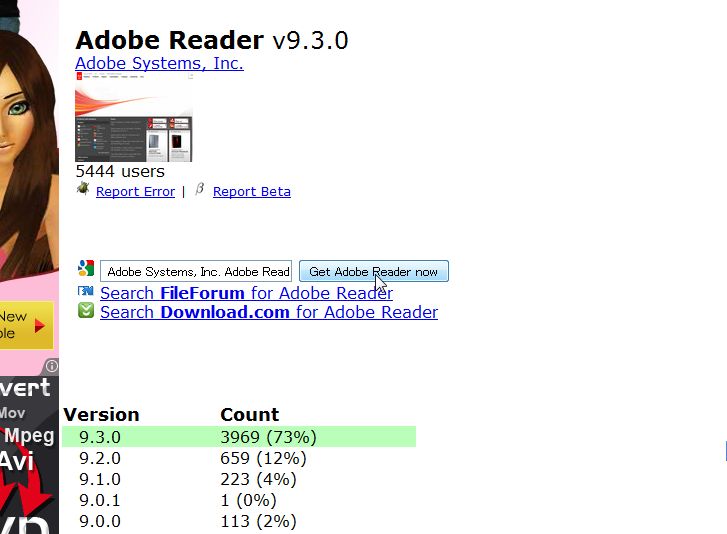The height and width of the screenshot is (534, 727).
Task: Select version 9.1.0 cell
Action: pos(100,479)
